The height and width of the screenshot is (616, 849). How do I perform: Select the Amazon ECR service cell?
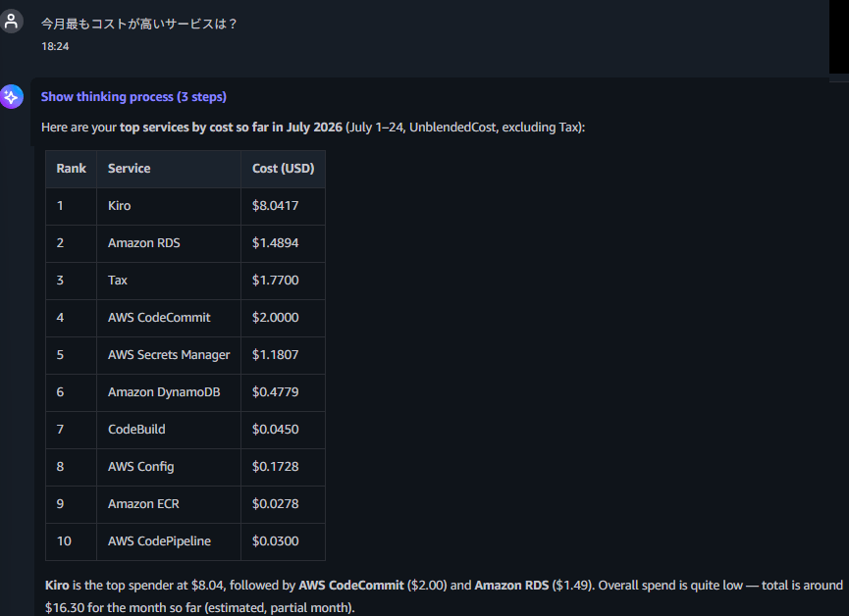pyautogui.click(x=169, y=505)
